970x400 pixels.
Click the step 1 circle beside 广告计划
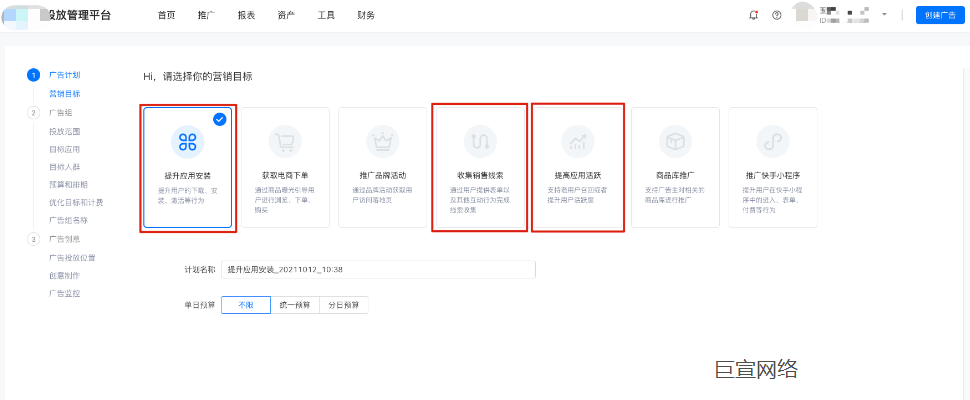pos(33,75)
